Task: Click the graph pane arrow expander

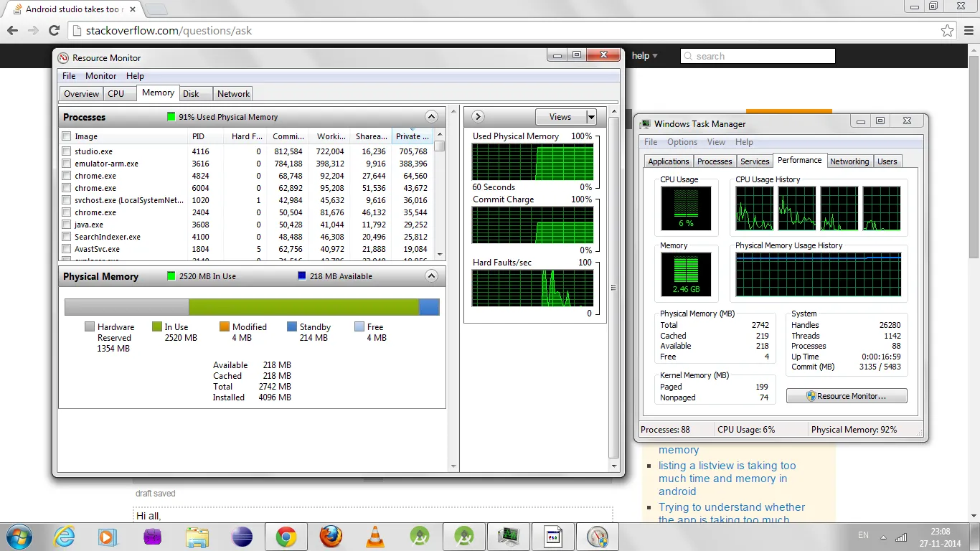Action: (478, 116)
